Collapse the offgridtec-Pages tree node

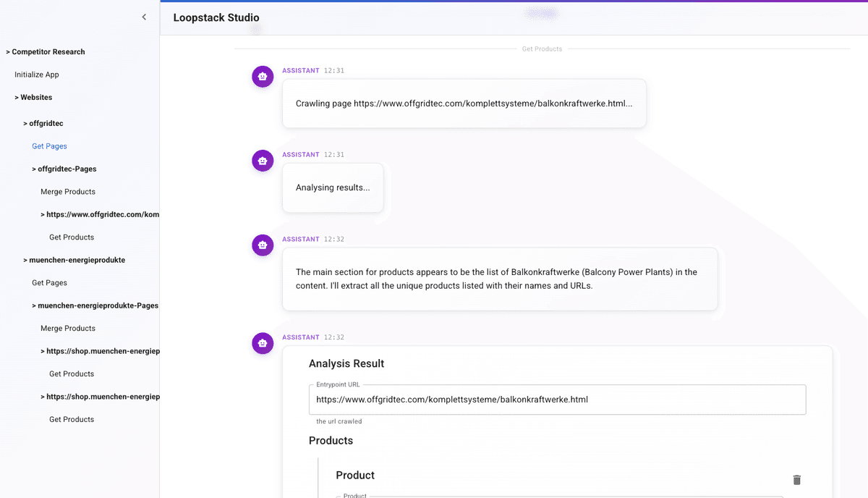64,169
